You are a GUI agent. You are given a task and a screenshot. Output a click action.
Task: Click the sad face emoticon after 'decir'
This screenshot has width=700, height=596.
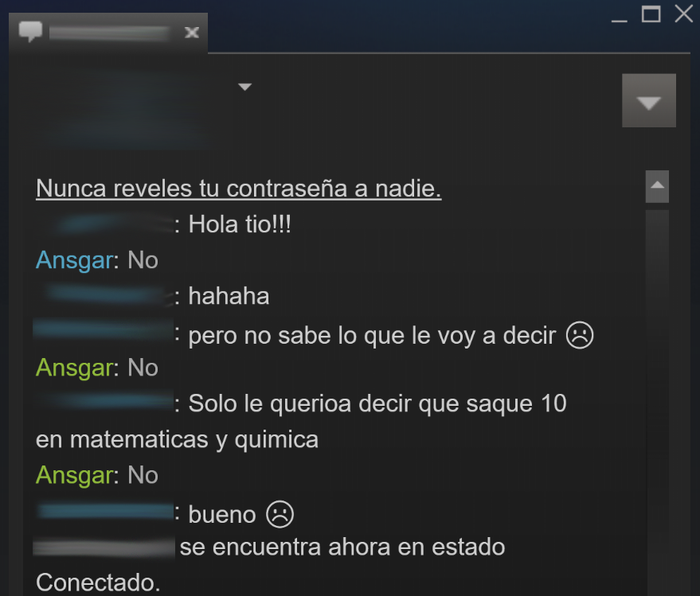point(580,335)
